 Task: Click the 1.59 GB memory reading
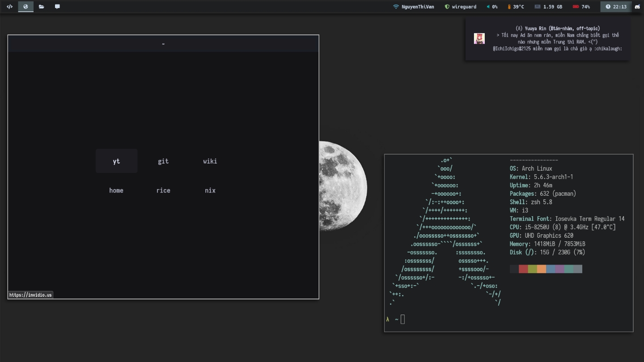point(553,7)
